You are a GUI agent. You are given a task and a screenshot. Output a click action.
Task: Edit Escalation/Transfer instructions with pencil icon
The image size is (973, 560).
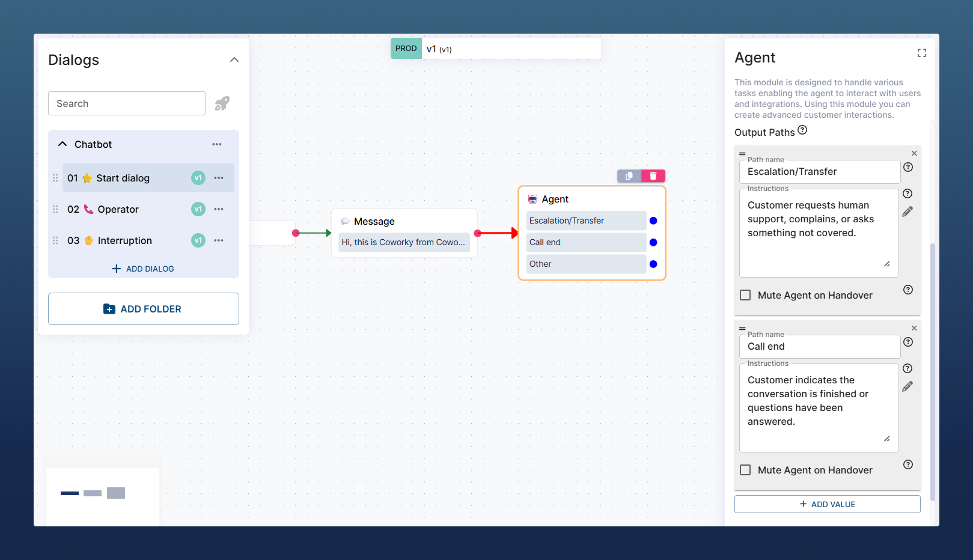(907, 212)
